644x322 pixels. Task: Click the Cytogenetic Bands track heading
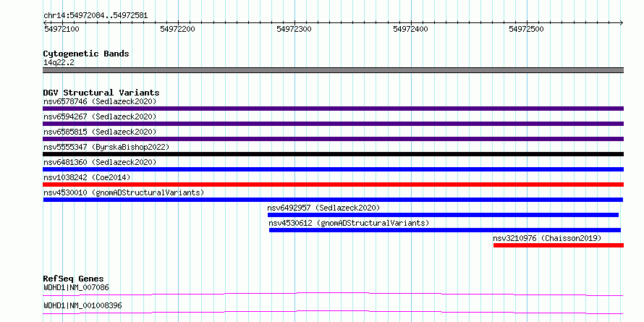(86, 54)
